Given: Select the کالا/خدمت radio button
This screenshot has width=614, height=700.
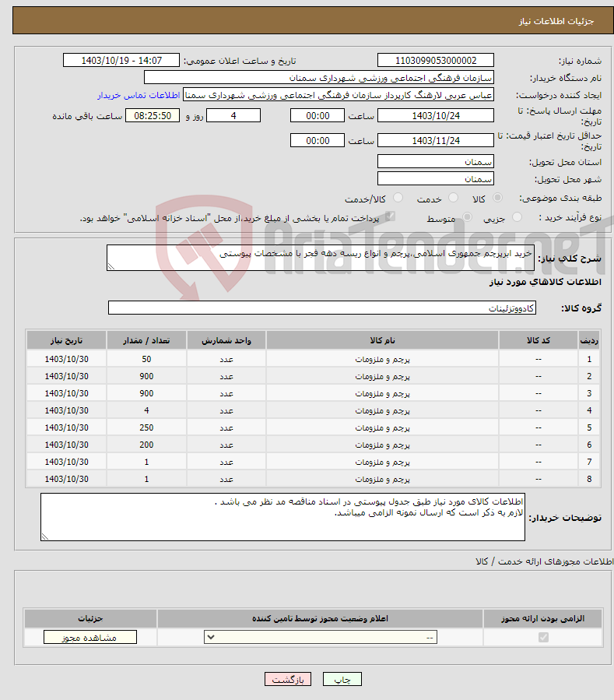Looking at the screenshot, I should point(398,197).
